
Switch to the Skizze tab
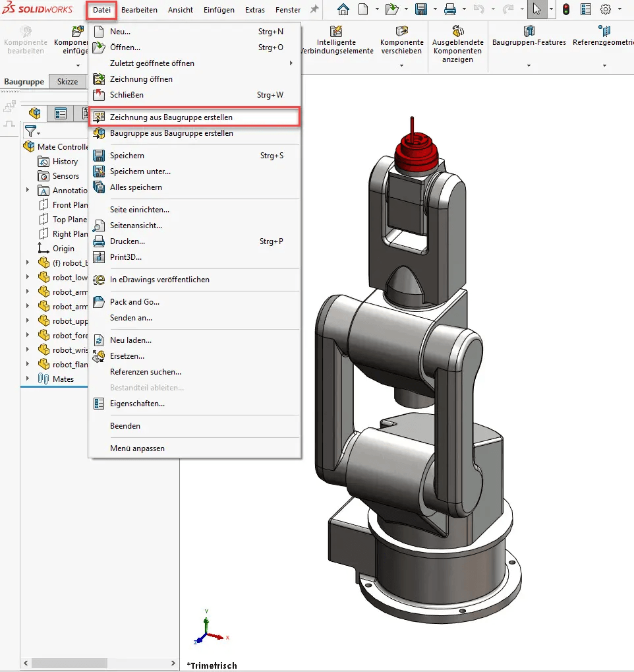(x=68, y=81)
